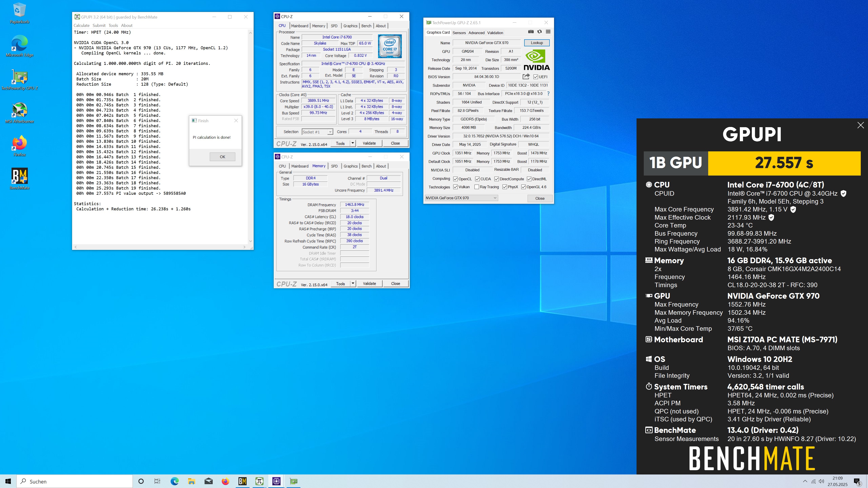Click the NVIDIA logo in GPU-Z
The height and width of the screenshot is (488, 868).
coord(536,60)
